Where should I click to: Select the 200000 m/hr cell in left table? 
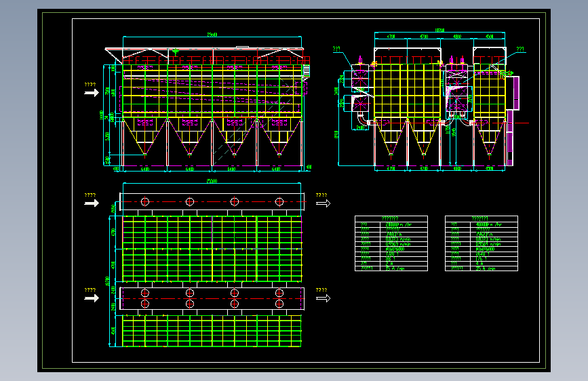tap(404, 224)
